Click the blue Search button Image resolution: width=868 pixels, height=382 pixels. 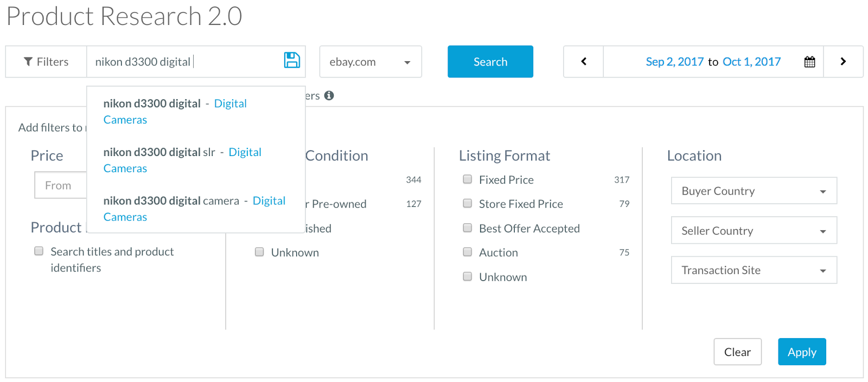tap(490, 62)
